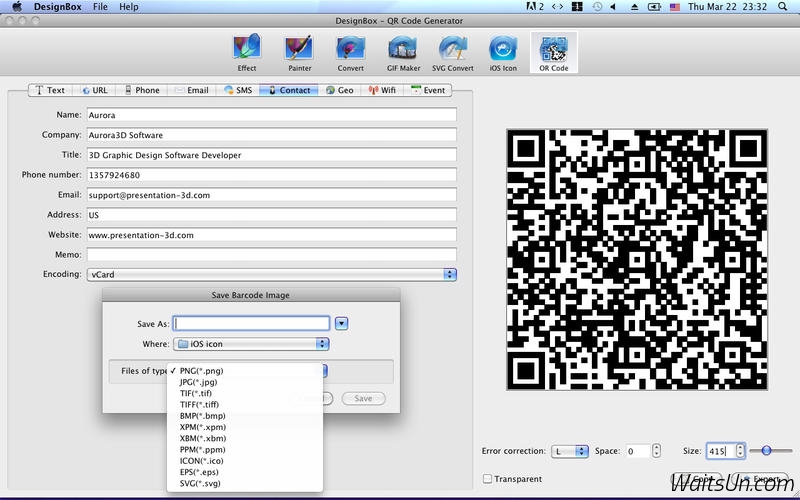The width and height of the screenshot is (800, 500).
Task: Click the Address input field
Action: [271, 215]
